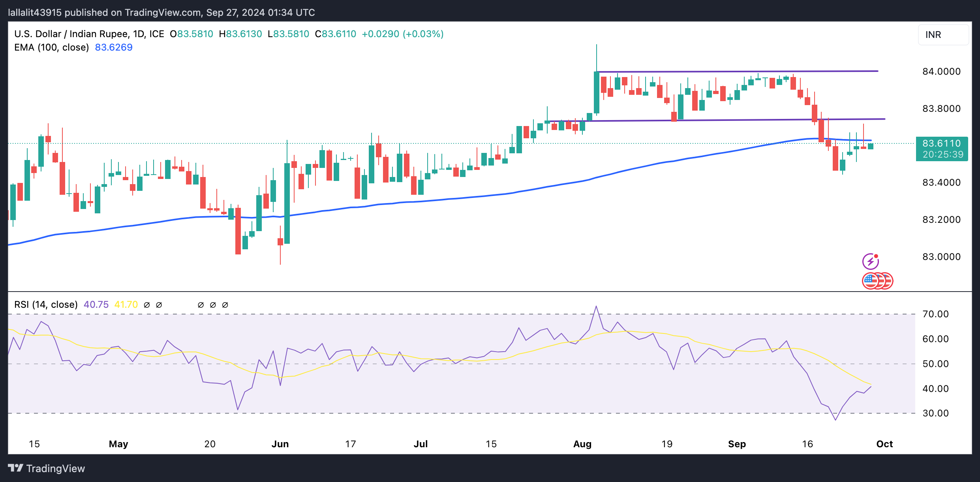This screenshot has height=482, width=980.
Task: Click the 84.0000 price axis label
Action: [941, 72]
